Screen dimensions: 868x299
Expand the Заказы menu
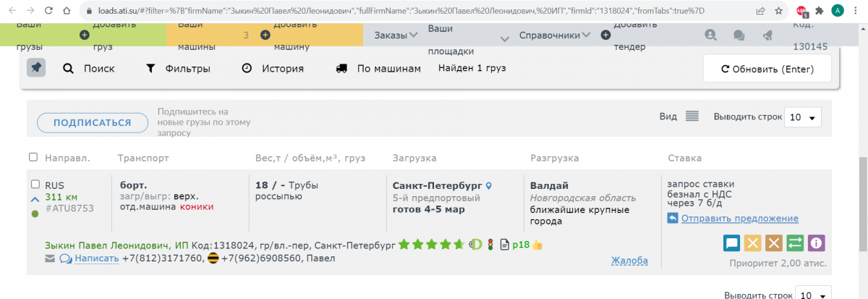pos(396,35)
